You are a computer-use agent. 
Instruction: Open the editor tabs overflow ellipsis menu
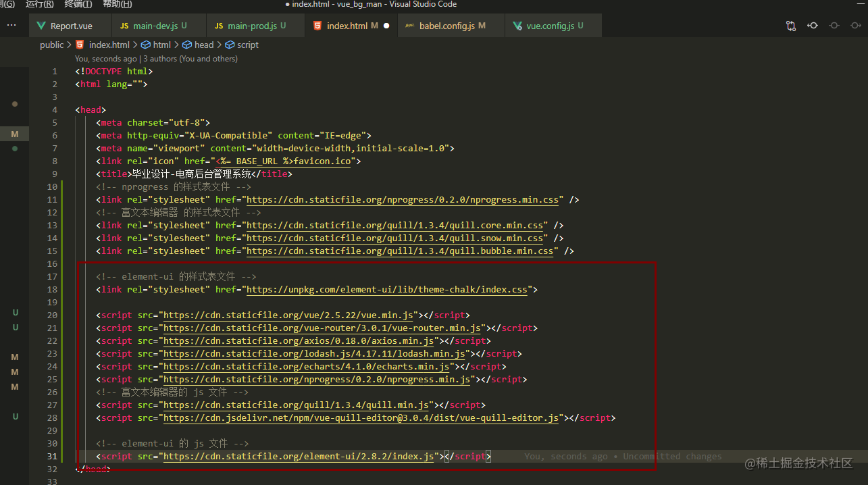pyautogui.click(x=11, y=25)
